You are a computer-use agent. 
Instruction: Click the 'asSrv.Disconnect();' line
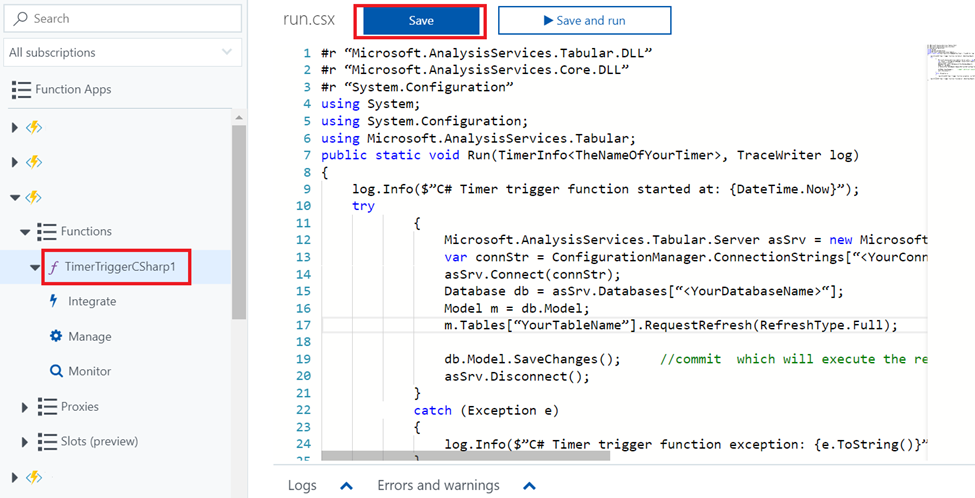coord(517,376)
